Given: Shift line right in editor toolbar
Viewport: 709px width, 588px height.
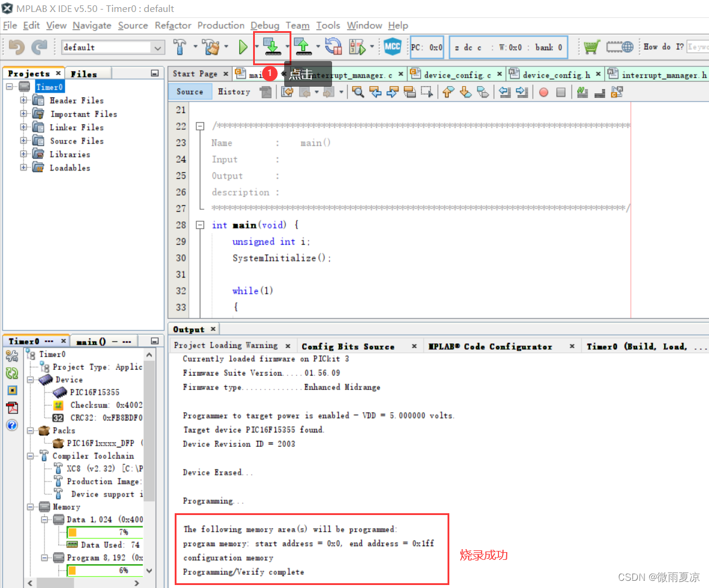Looking at the screenshot, I should 522,92.
